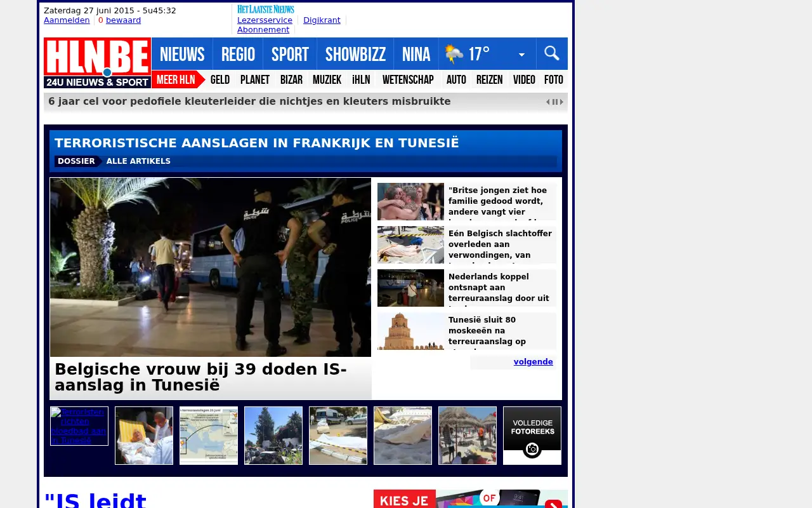Open the Sport menu
Image resolution: width=812 pixels, height=508 pixels.
pyautogui.click(x=290, y=54)
